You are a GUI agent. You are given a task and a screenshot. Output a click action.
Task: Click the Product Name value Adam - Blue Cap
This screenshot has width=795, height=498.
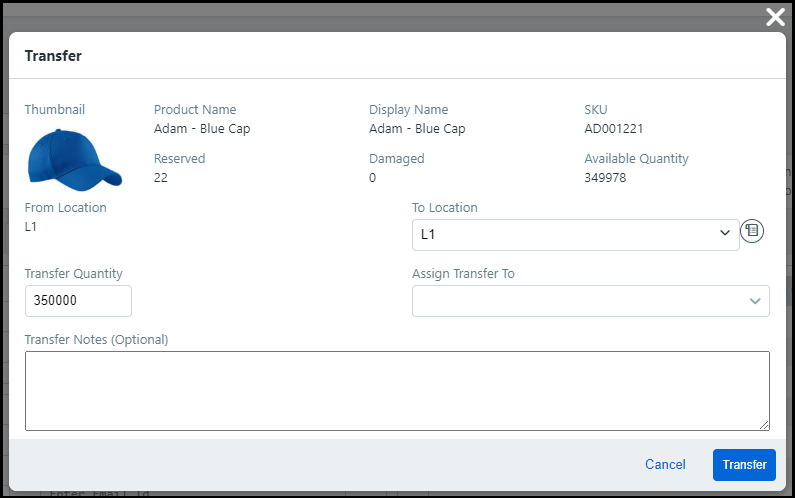202,129
